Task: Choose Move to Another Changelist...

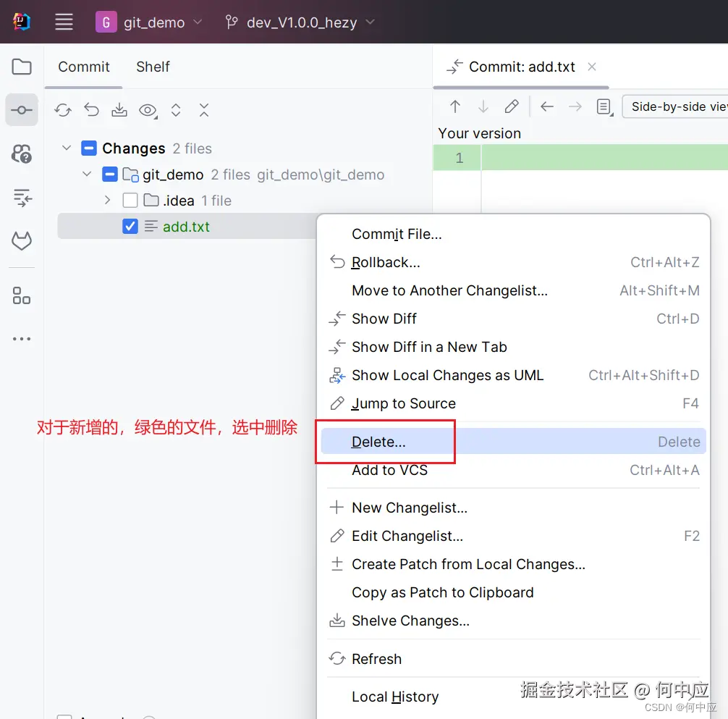Action: pyautogui.click(x=513, y=291)
